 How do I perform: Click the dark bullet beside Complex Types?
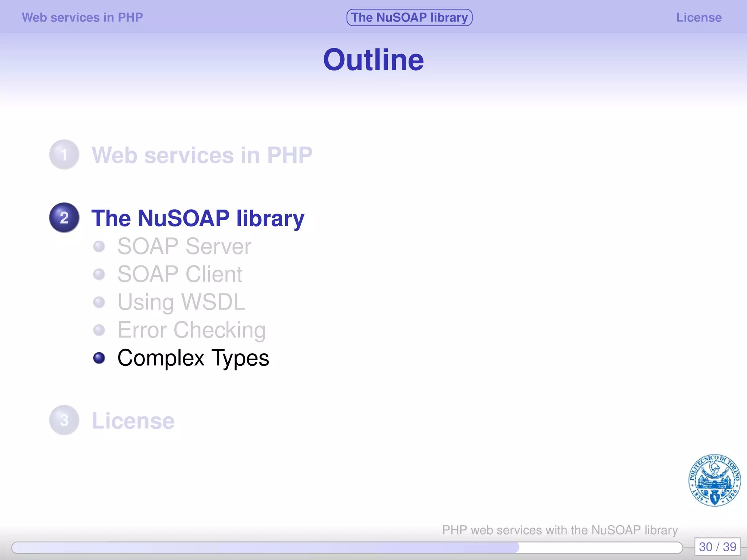click(99, 358)
